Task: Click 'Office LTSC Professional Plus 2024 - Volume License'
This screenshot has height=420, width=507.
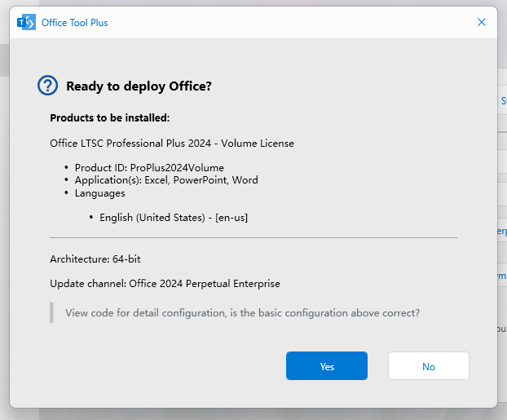Action: pos(172,143)
